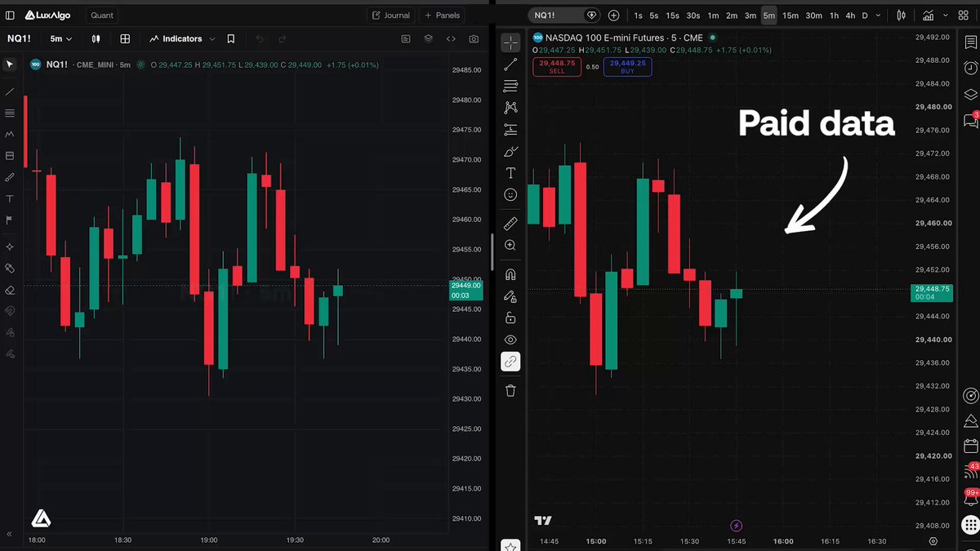This screenshot has width=980, height=551.
Task: Select the flag marker tool in LuxAlgo
Action: [x=10, y=220]
